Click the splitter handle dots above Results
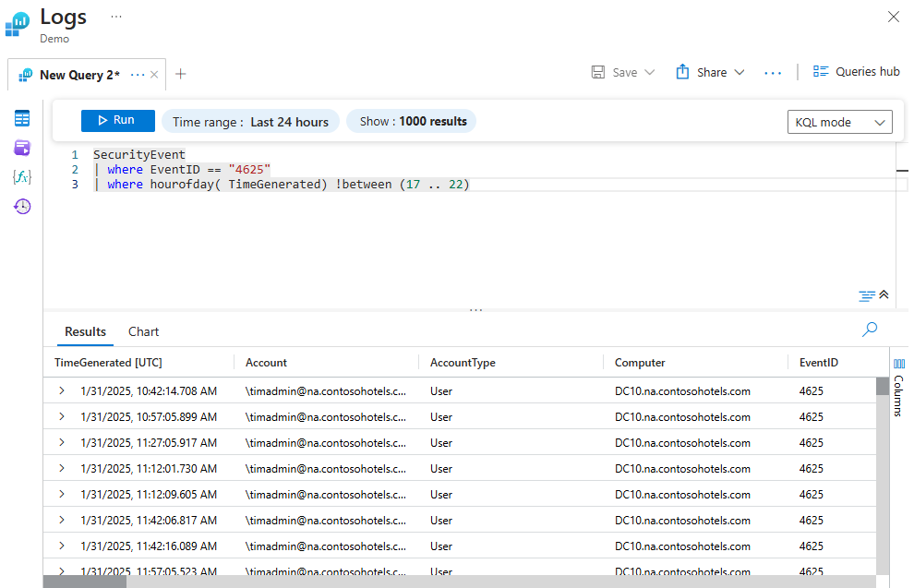Screen dimensions: 914x588 tap(475, 310)
